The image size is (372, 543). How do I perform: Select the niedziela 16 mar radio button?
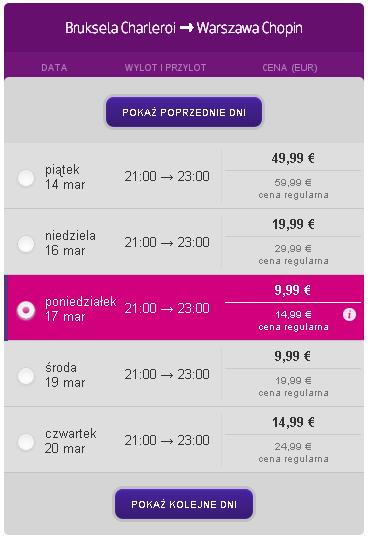[26, 244]
